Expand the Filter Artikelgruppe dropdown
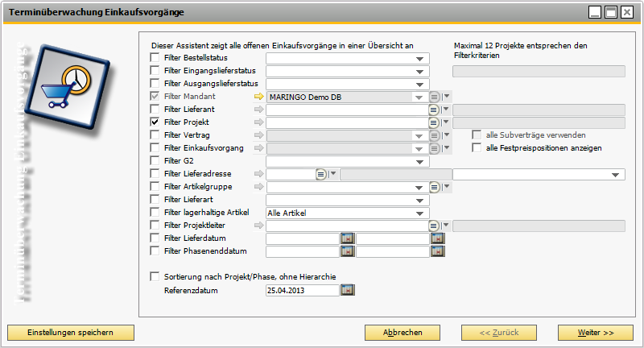644x348 pixels. [419, 188]
